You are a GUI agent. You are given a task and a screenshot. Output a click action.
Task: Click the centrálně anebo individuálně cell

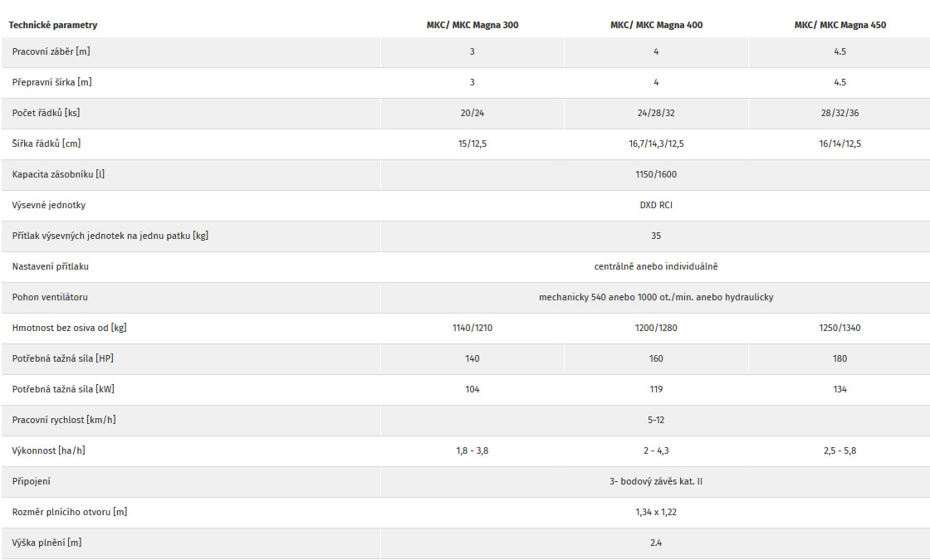click(x=656, y=266)
